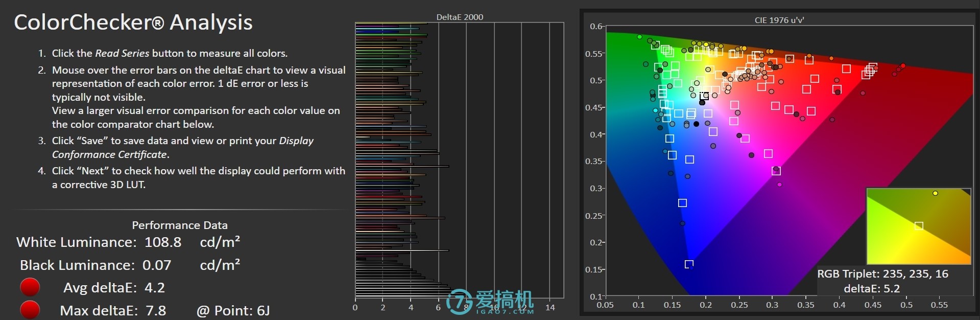Click step 2 text about error bars
Image resolution: width=980 pixels, height=320 pixels.
(192, 97)
